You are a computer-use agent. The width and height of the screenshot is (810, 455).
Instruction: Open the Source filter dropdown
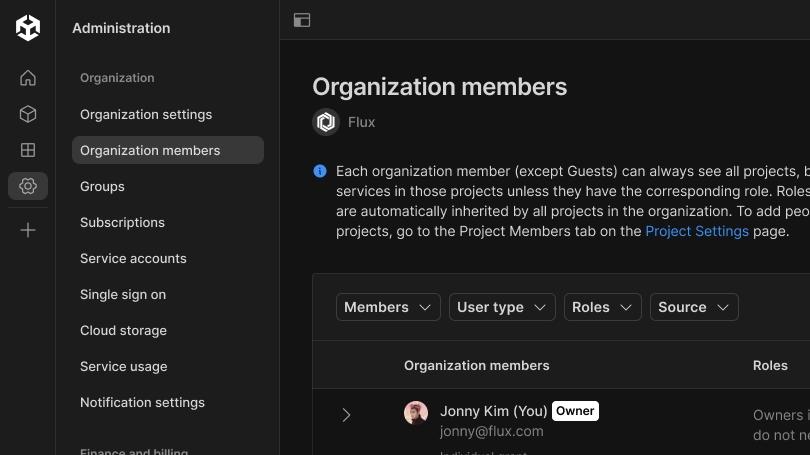(694, 307)
